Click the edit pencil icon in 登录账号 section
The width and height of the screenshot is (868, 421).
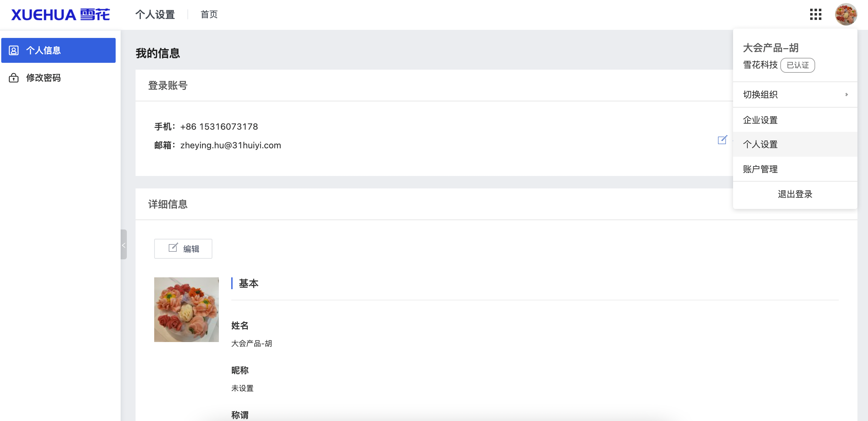722,140
